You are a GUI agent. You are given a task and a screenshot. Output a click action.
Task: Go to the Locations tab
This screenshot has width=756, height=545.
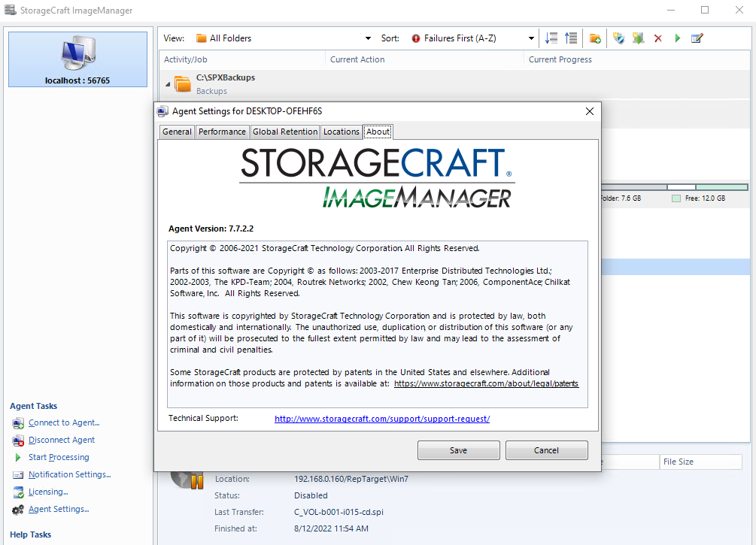pos(342,132)
